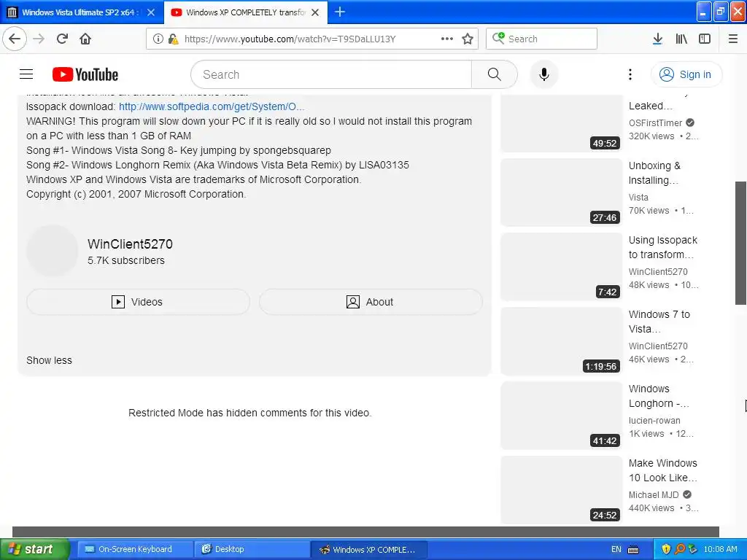Focus the browser toolbar Search box
This screenshot has height=560, width=747.
click(541, 39)
